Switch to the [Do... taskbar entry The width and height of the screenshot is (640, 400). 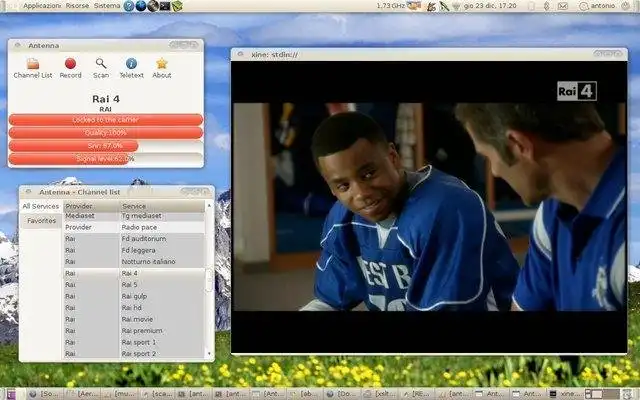pos(342,394)
